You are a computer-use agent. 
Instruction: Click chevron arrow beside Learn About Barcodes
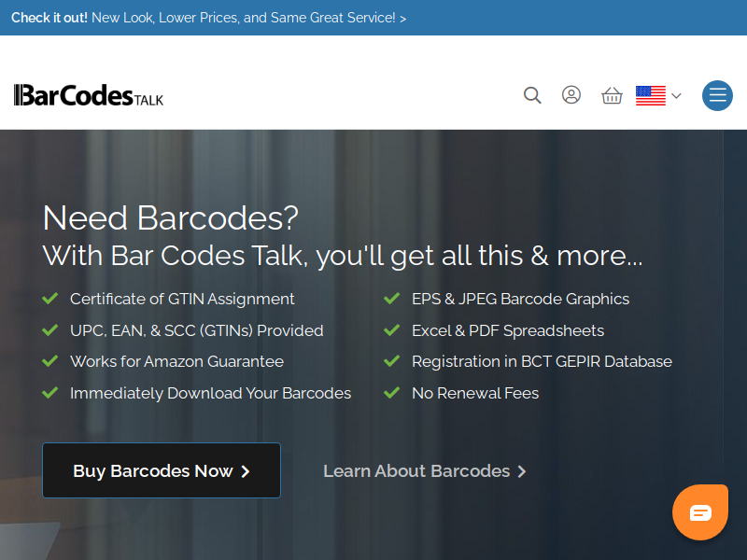coord(522,471)
